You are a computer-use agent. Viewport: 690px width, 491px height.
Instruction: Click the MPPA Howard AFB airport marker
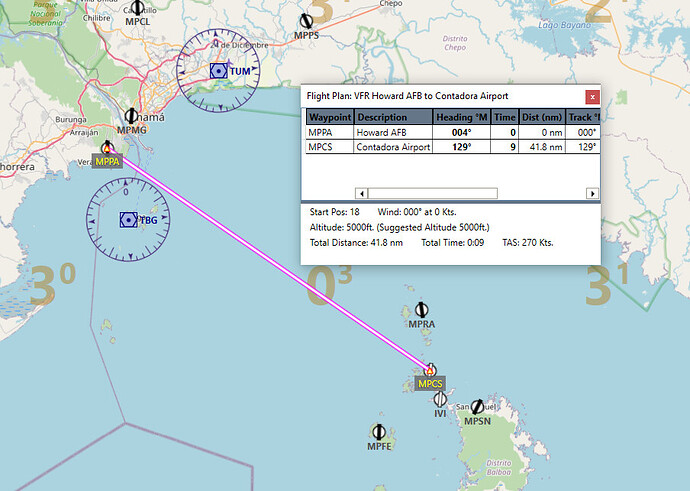(x=107, y=148)
